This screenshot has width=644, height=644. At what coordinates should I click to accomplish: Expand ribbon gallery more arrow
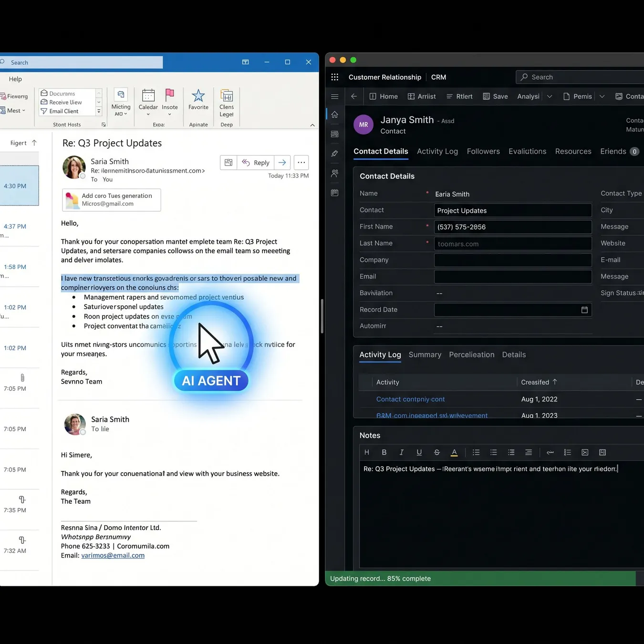99,111
